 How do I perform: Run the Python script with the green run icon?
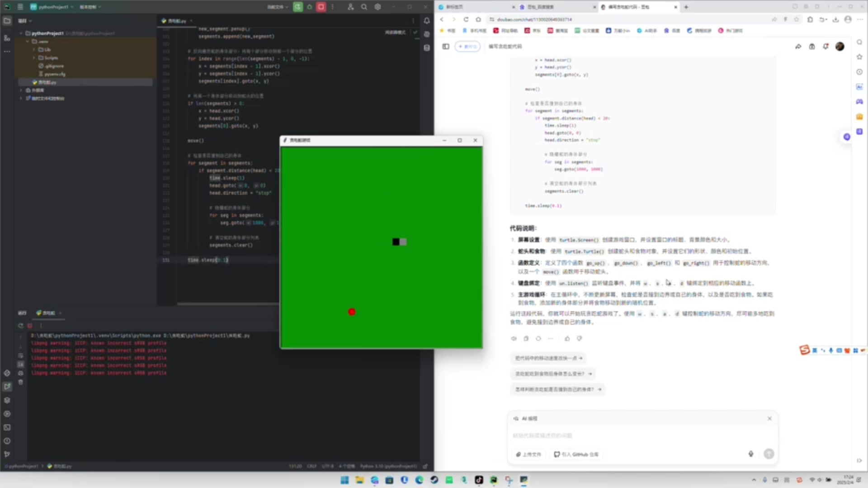pyautogui.click(x=297, y=7)
